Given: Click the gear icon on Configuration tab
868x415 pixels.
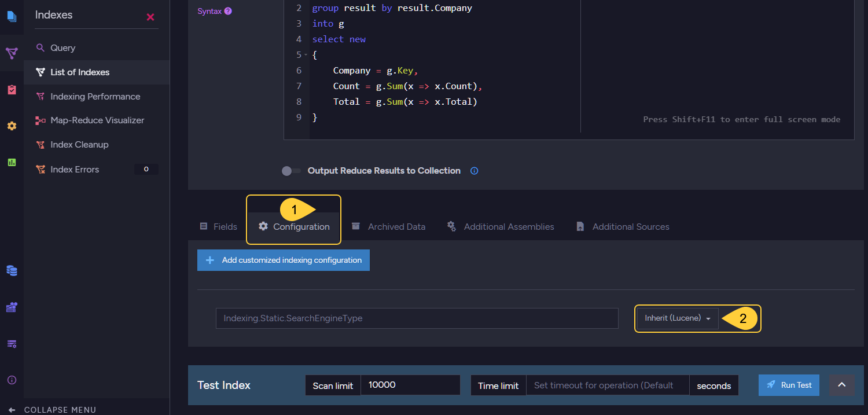Looking at the screenshot, I should pyautogui.click(x=263, y=226).
